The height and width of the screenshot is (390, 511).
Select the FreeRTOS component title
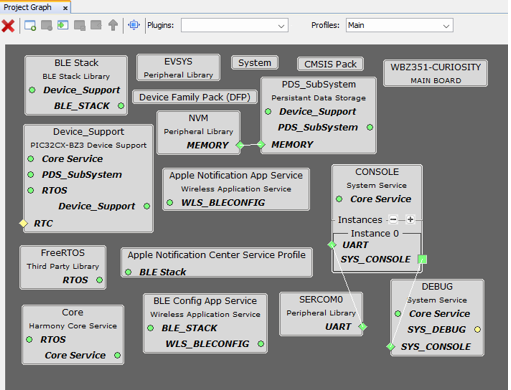tap(63, 253)
